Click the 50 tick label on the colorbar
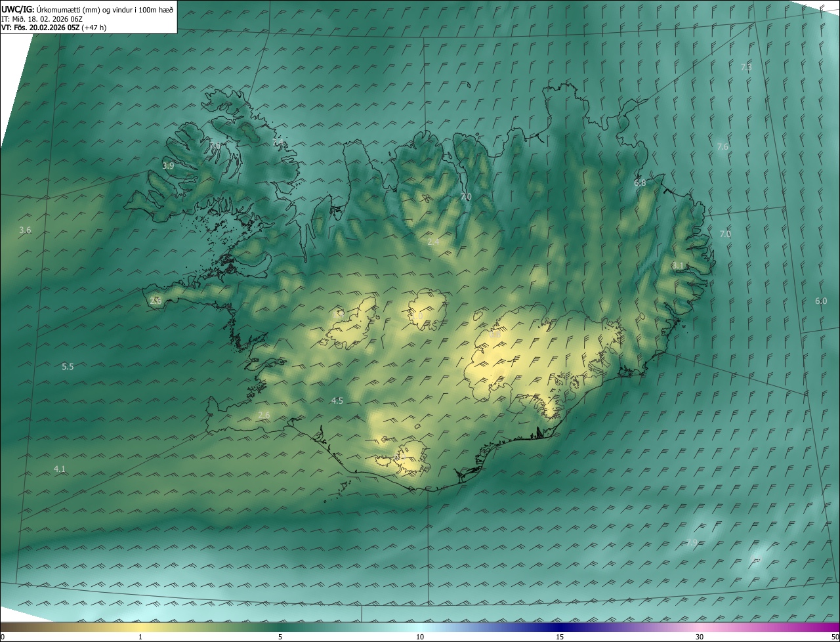 [x=835, y=637]
